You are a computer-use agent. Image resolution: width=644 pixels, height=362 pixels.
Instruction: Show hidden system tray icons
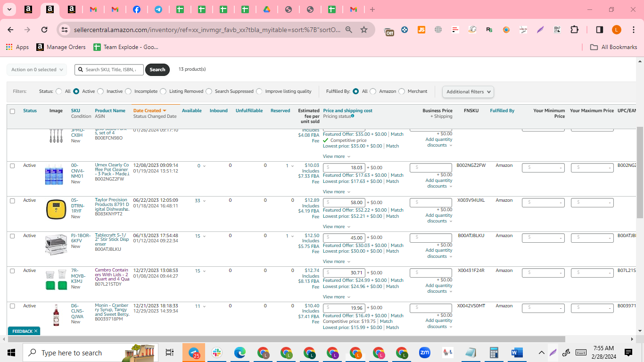[541, 353]
